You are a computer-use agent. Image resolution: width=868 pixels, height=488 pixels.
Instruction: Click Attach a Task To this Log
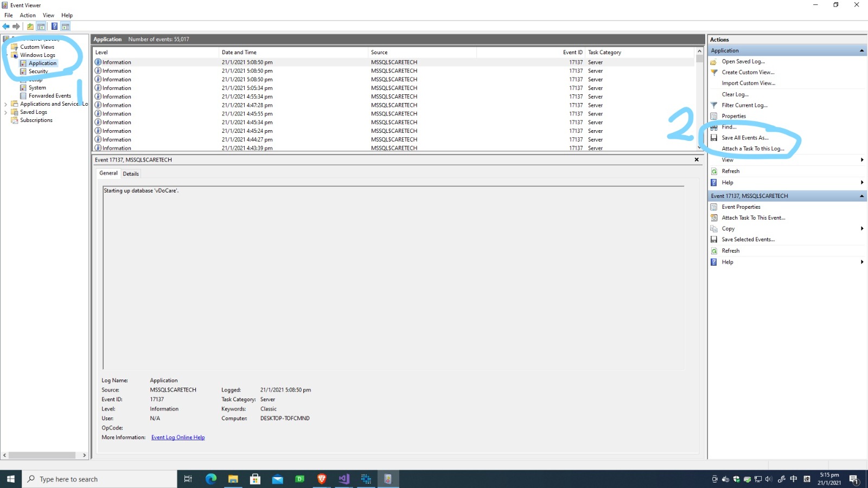pos(752,149)
